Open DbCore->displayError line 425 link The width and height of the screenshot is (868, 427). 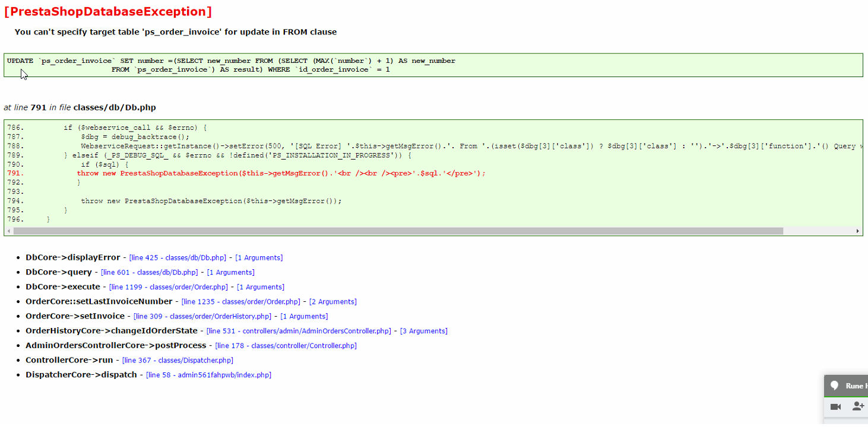tap(178, 258)
